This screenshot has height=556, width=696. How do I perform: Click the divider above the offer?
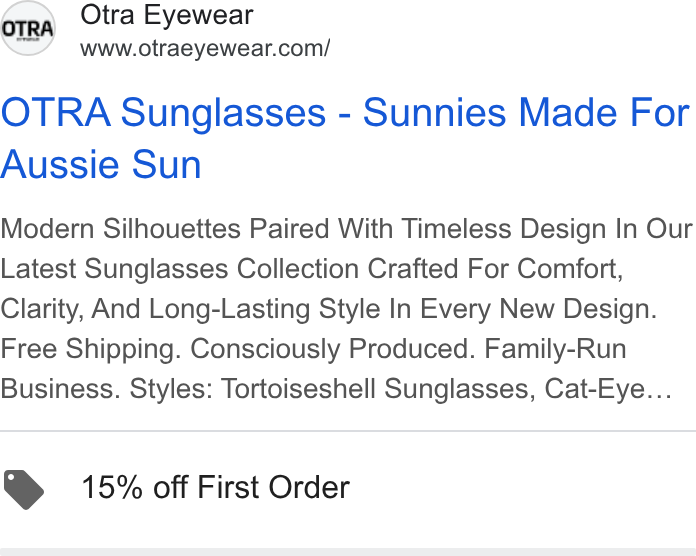point(348,430)
